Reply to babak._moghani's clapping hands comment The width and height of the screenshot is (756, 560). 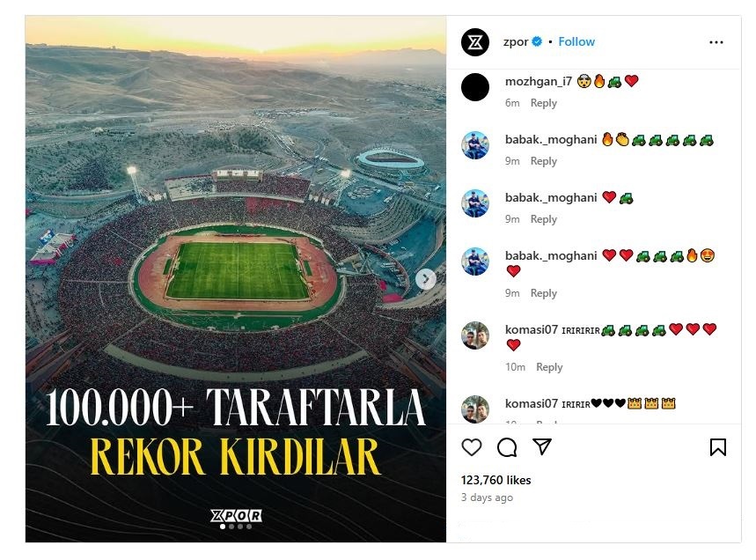click(543, 161)
